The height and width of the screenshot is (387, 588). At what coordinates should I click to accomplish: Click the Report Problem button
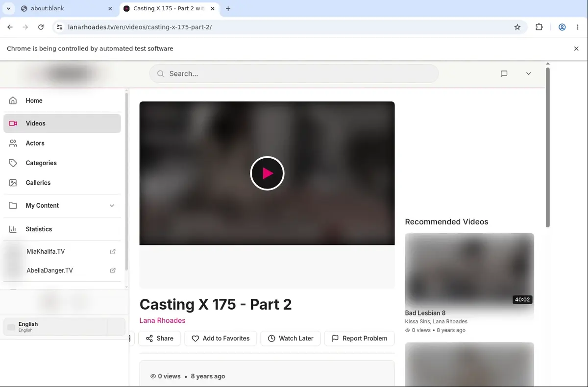click(360, 339)
